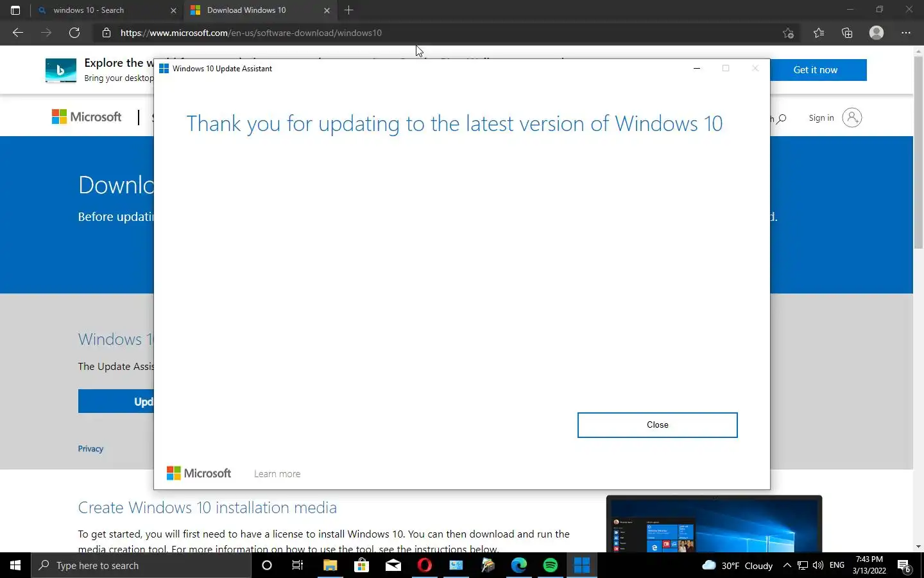Open Edge settings and more menu
The image size is (924, 578).
pyautogui.click(x=906, y=33)
